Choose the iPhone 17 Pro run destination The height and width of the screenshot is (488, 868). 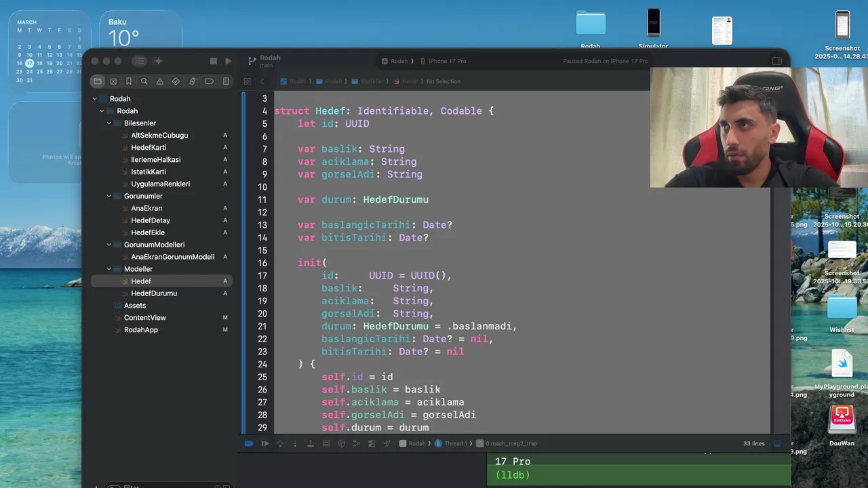pos(443,61)
